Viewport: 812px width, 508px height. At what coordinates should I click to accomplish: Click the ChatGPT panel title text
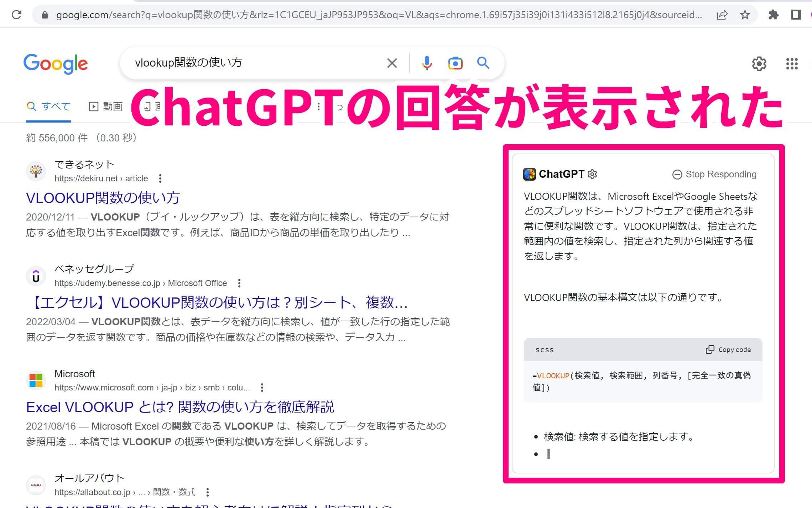[561, 174]
